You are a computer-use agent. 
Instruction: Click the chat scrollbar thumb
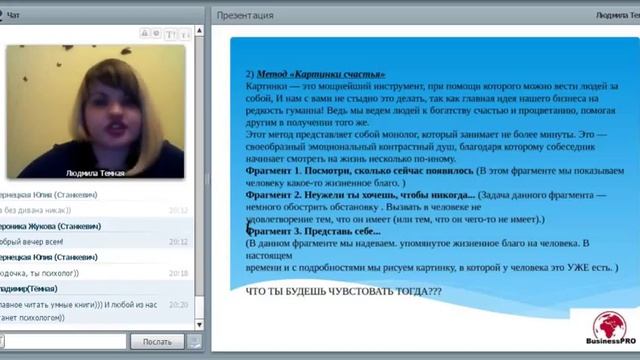pyautogui.click(x=199, y=165)
